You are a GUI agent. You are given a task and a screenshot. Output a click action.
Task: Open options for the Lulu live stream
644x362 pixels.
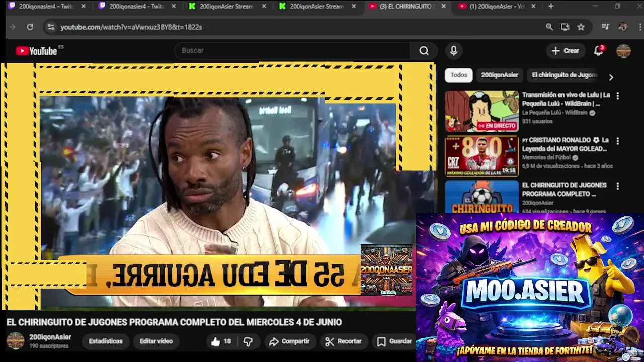(618, 96)
